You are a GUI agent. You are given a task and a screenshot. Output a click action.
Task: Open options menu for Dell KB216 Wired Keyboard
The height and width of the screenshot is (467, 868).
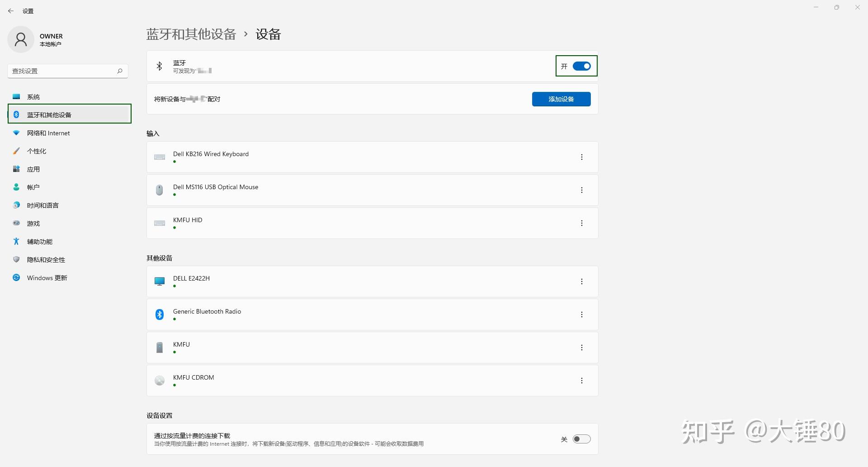[582, 157]
